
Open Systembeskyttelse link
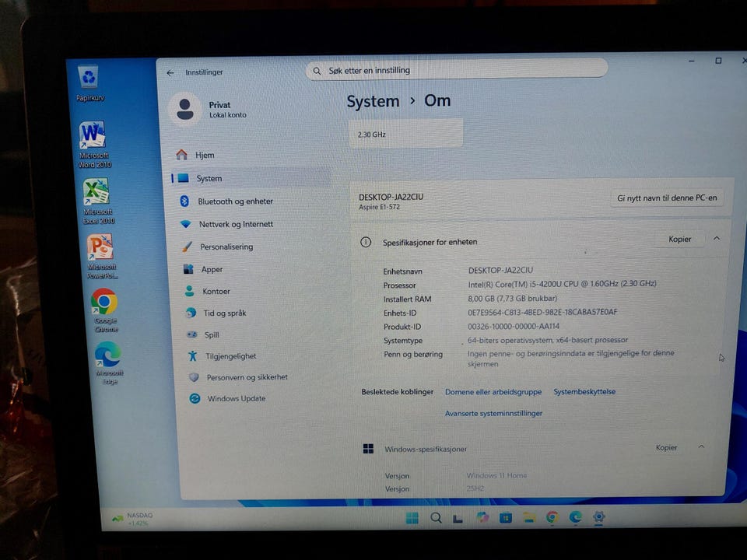584,391
